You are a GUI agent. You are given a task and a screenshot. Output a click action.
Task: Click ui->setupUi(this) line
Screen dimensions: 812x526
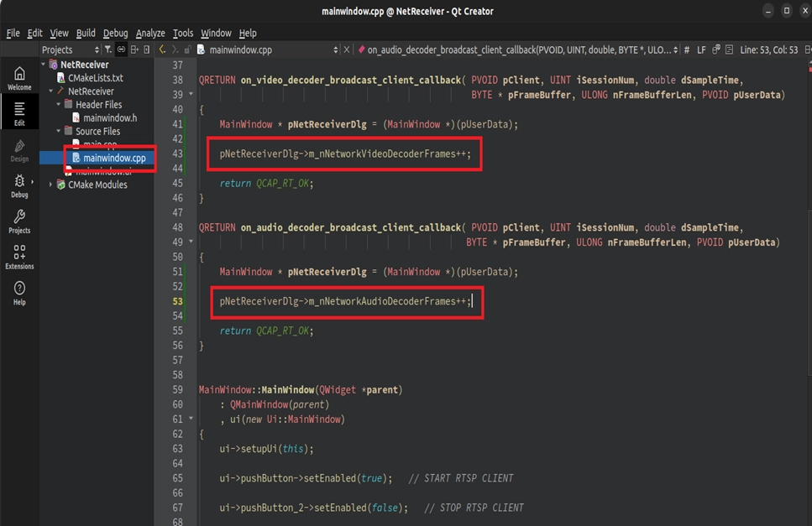(266, 449)
